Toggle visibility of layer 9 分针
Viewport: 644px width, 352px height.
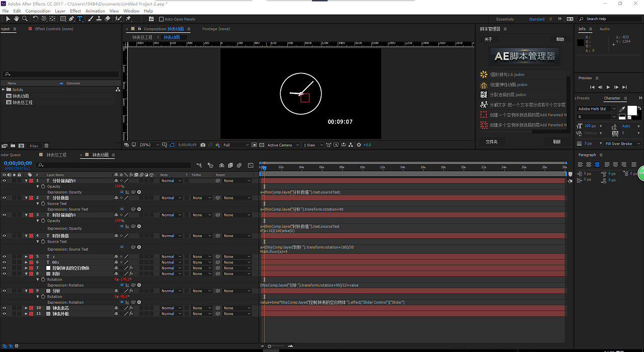(4, 291)
